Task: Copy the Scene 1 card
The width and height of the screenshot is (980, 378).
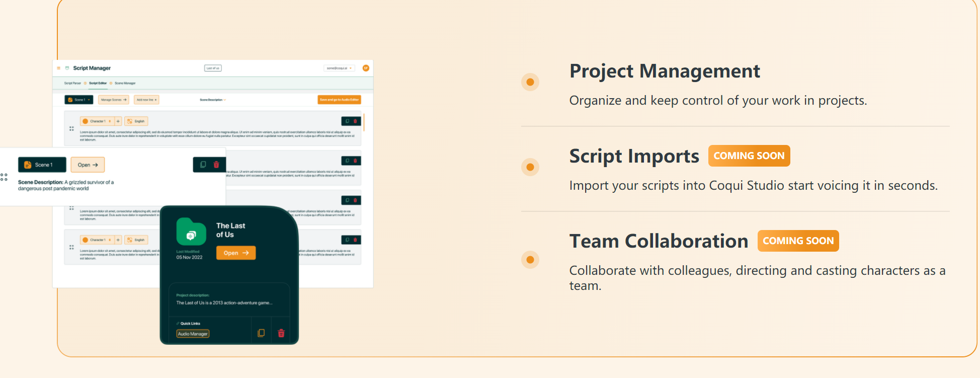Action: (x=203, y=165)
